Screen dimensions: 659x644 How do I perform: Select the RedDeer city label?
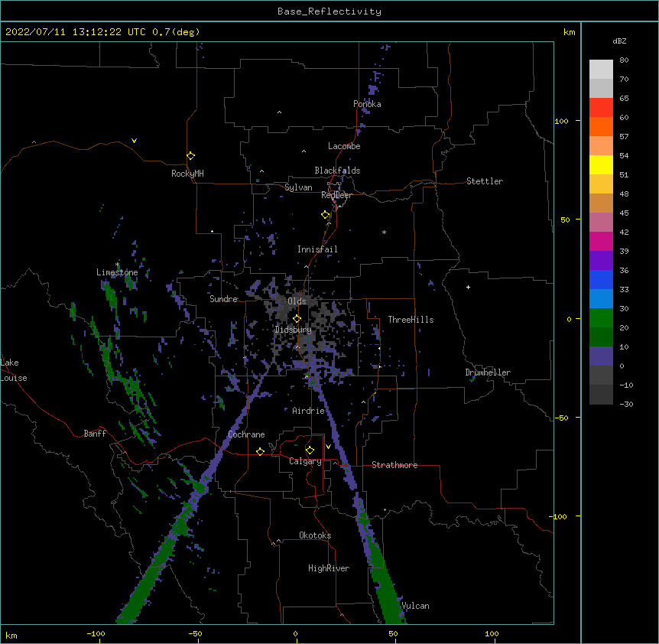[x=336, y=195]
